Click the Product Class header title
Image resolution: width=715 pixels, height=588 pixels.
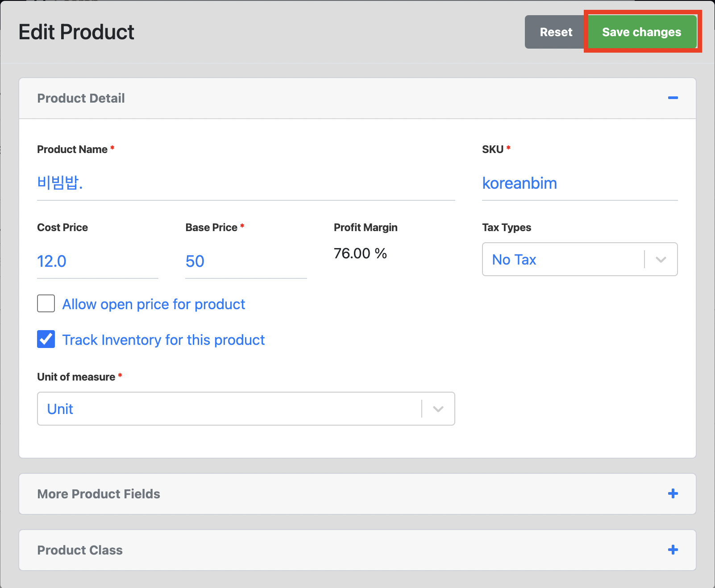point(80,550)
